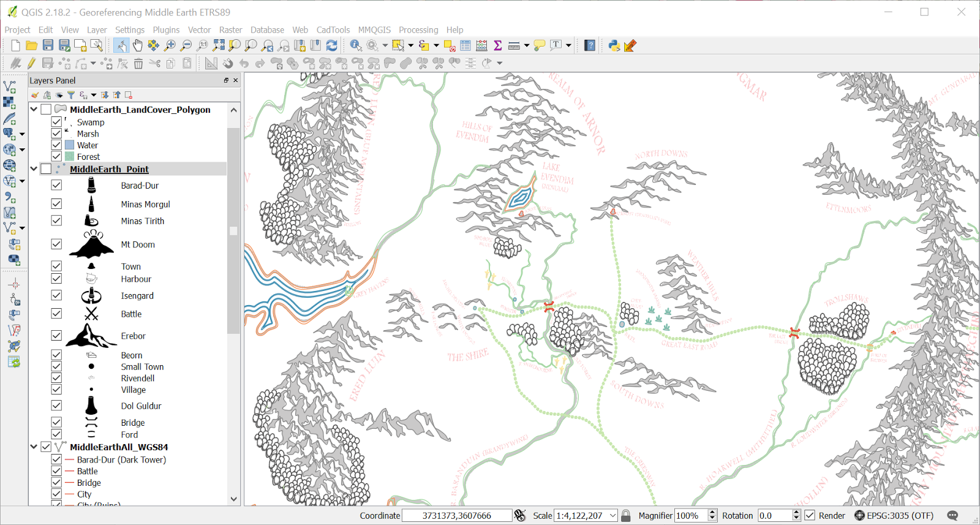Filter the legend by map content
The image size is (980, 525).
point(71,95)
